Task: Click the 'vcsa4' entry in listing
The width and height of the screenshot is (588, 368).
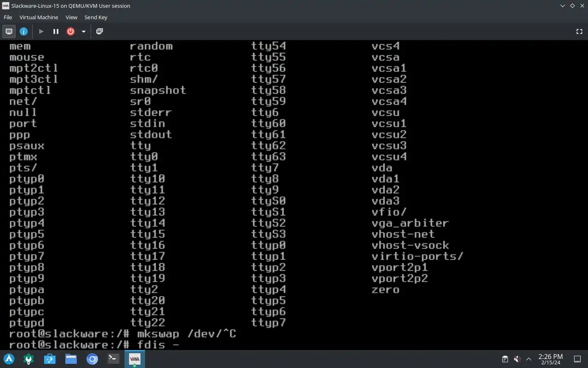Action: tap(389, 101)
